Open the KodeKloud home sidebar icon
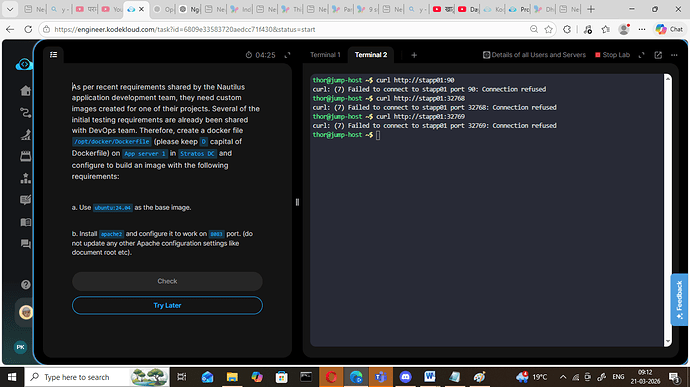The width and height of the screenshot is (690, 387). 26,91
